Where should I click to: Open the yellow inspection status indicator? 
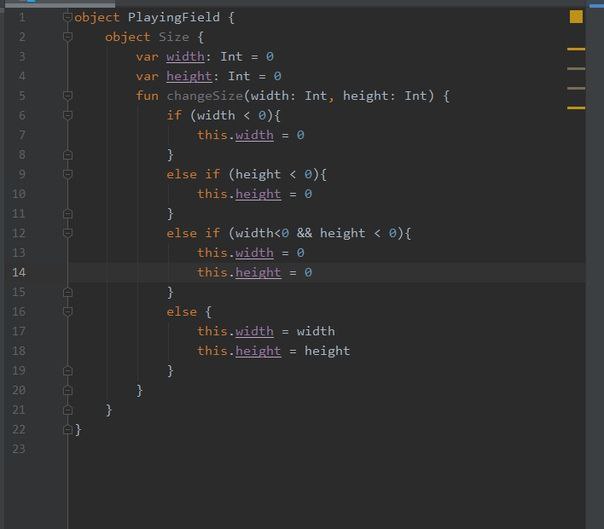(576, 17)
